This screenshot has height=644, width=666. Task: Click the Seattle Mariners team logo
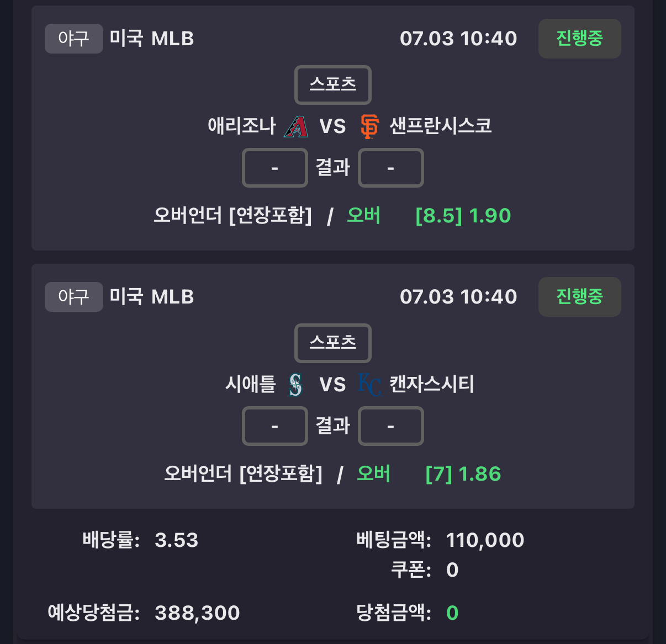click(296, 385)
